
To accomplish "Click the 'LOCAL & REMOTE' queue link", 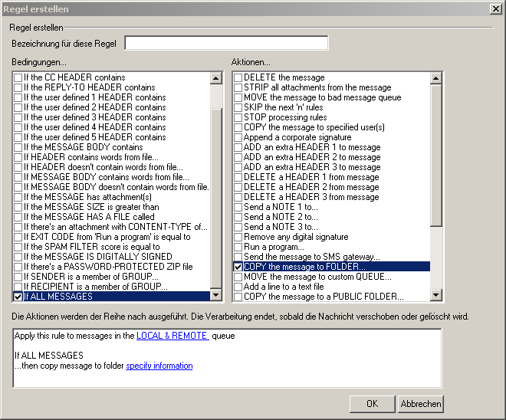I will point(172,336).
